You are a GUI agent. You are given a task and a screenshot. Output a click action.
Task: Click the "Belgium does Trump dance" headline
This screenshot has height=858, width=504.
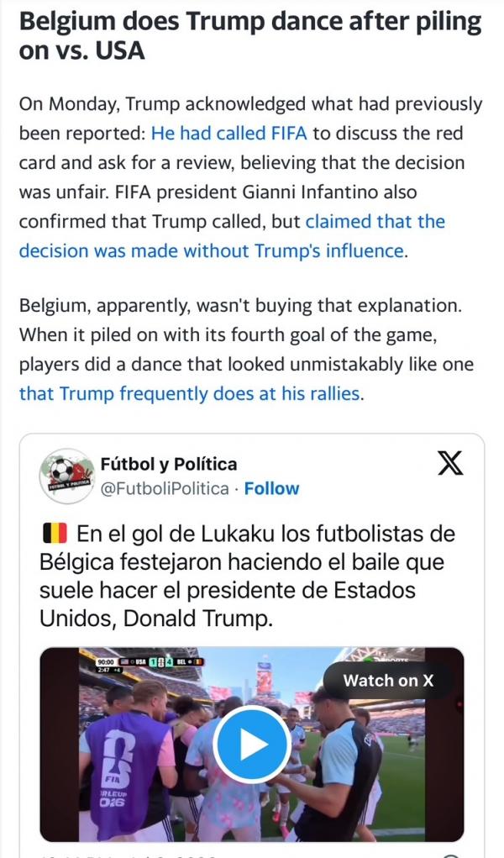[250, 35]
